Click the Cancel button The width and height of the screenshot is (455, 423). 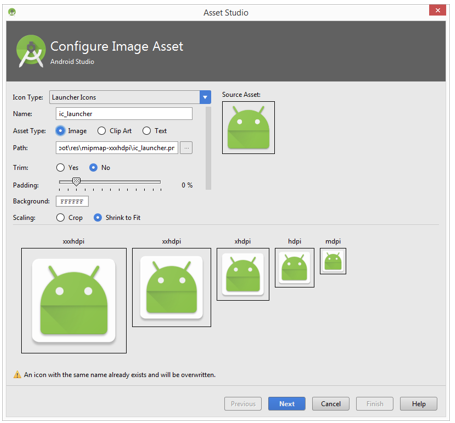tap(331, 404)
